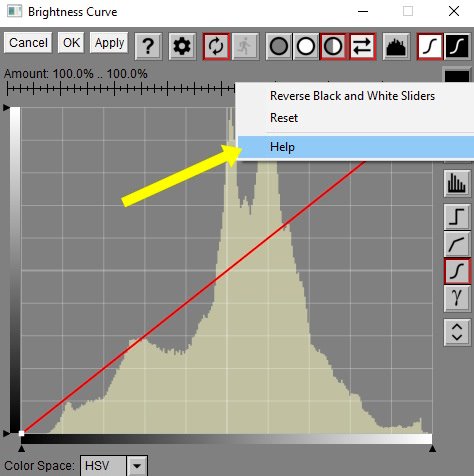Click the Apply button
Screen dimensions: 474x476
109,43
